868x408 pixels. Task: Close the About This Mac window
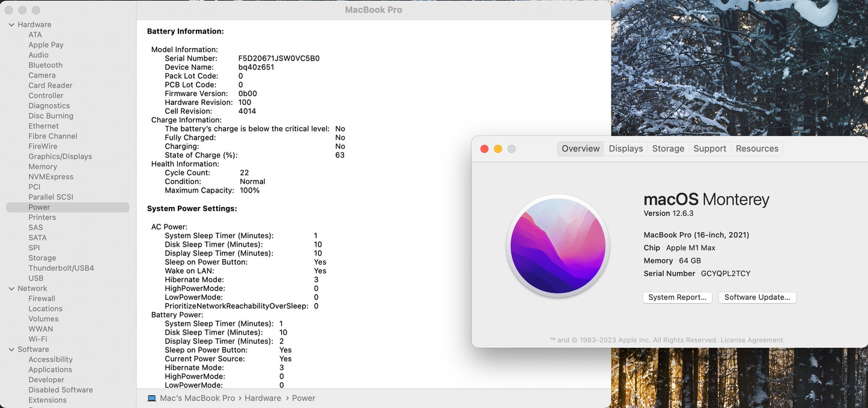pos(485,149)
